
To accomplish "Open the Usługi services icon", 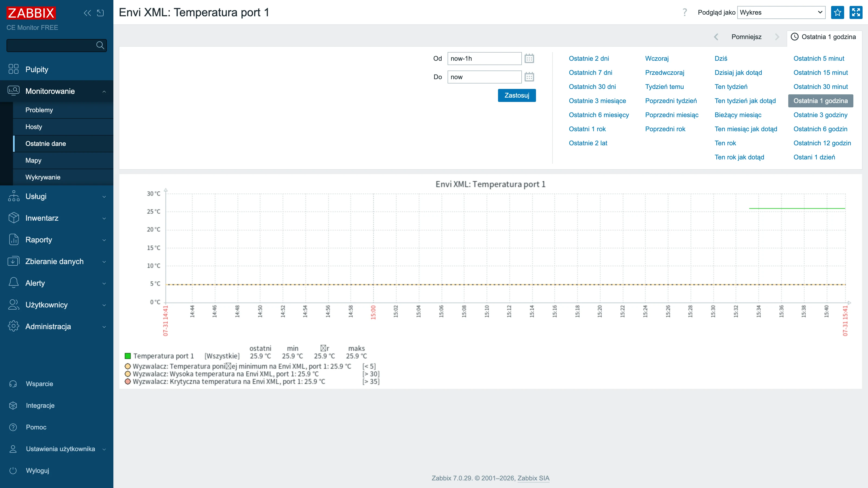I will click(x=14, y=196).
